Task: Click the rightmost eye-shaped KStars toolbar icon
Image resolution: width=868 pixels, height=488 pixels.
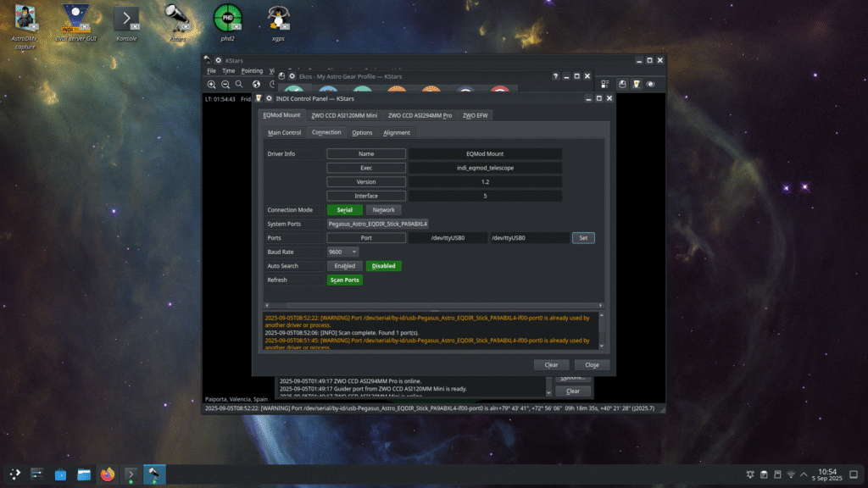Action: [650, 84]
